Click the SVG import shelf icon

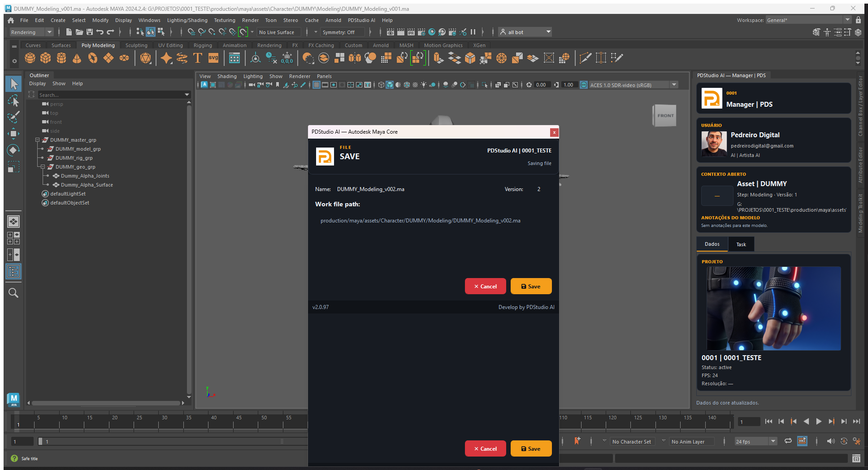click(x=213, y=58)
